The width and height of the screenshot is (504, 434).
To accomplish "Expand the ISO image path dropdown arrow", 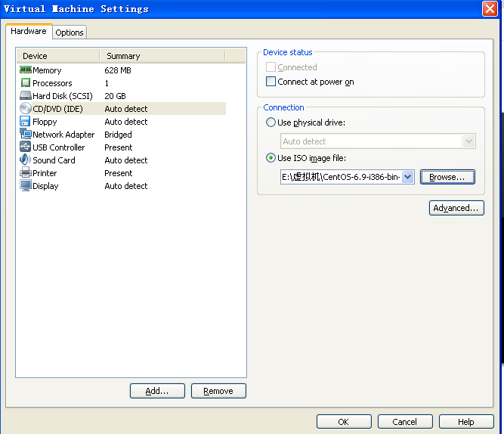I will (x=408, y=177).
